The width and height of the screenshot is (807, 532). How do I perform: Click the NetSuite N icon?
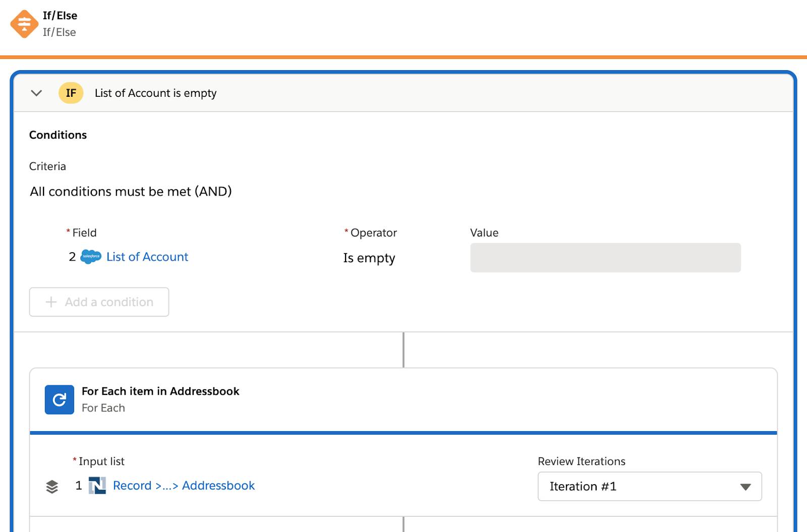[97, 486]
